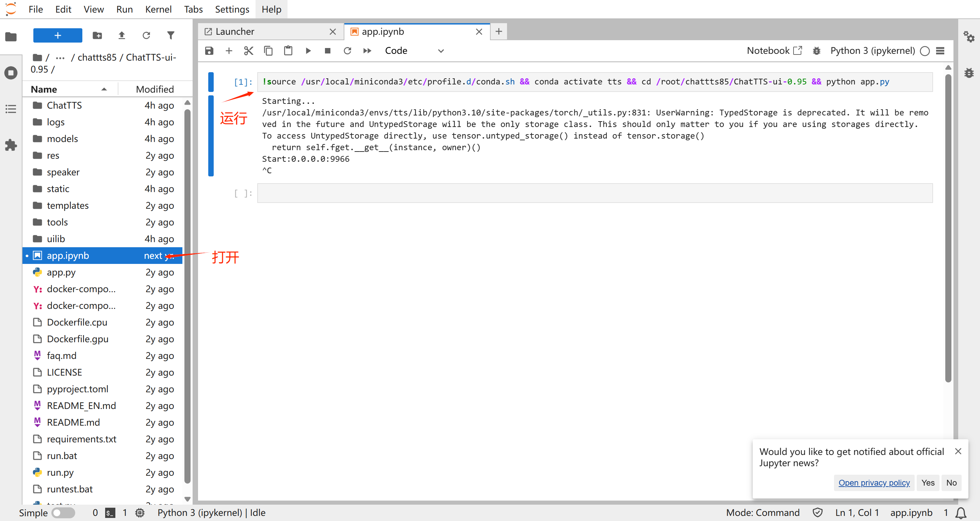Open the file browser sidebar folder icon
Viewport: 980px width, 521px height.
pos(11,36)
